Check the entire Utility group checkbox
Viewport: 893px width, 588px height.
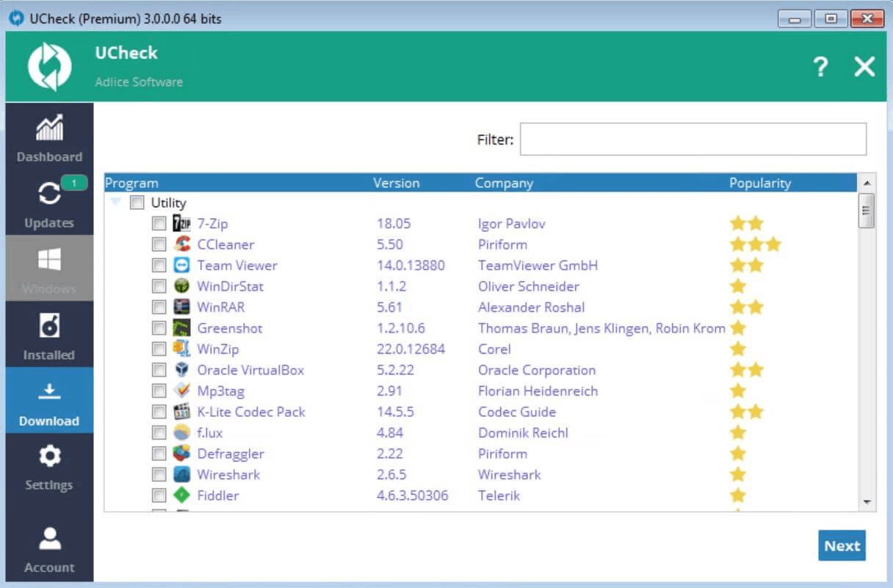(x=137, y=203)
